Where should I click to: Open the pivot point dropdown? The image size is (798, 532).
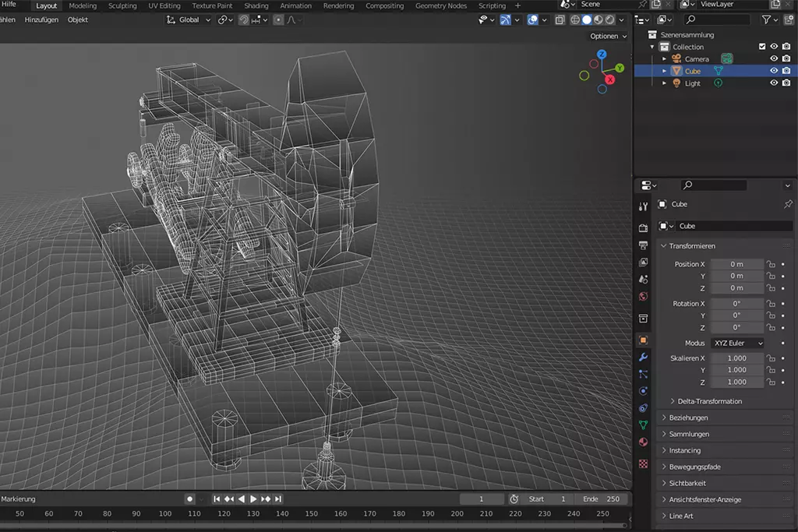pos(225,19)
